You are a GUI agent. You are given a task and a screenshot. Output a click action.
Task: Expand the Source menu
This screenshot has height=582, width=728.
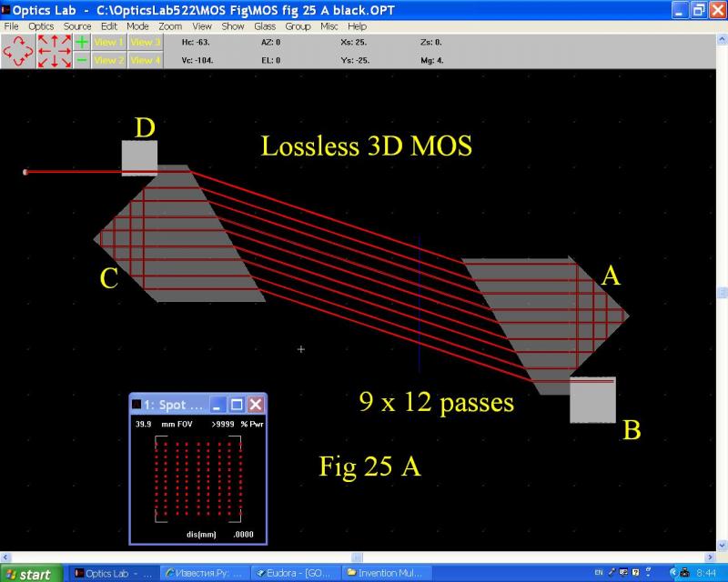click(x=77, y=26)
